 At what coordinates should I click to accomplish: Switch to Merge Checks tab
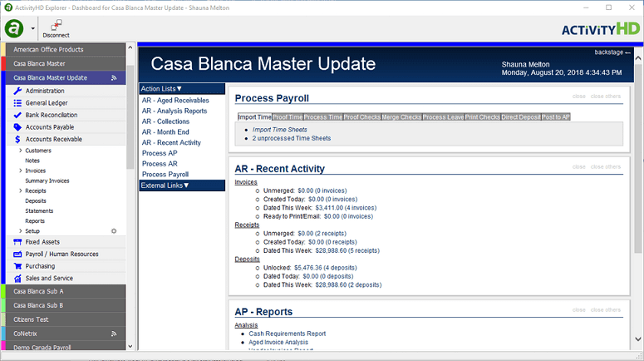pyautogui.click(x=401, y=117)
